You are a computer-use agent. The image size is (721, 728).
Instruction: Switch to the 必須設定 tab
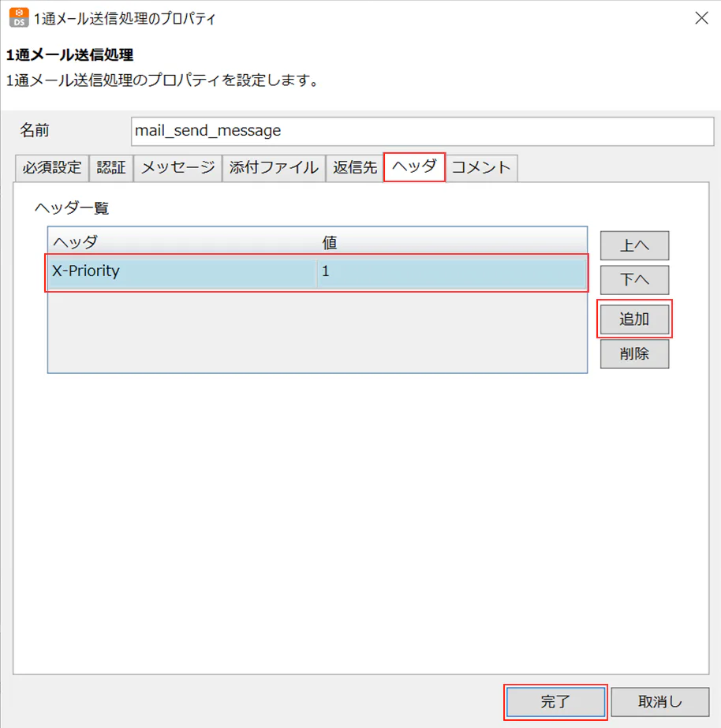[x=51, y=167]
